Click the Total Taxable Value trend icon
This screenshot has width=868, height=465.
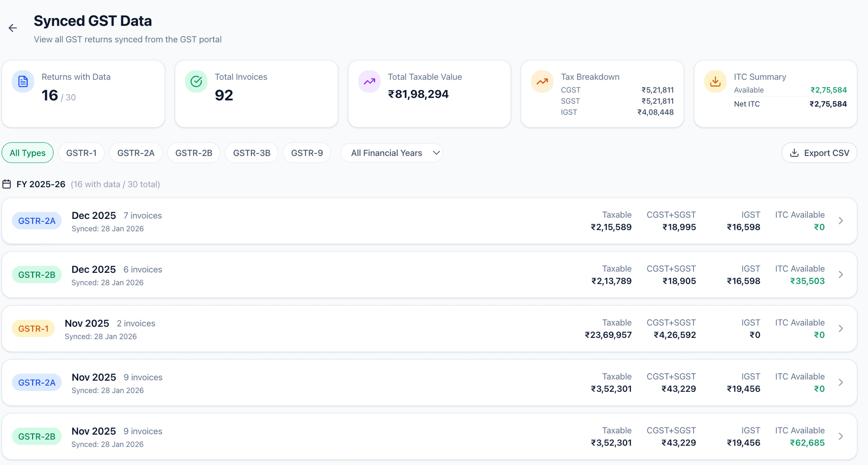[369, 81]
